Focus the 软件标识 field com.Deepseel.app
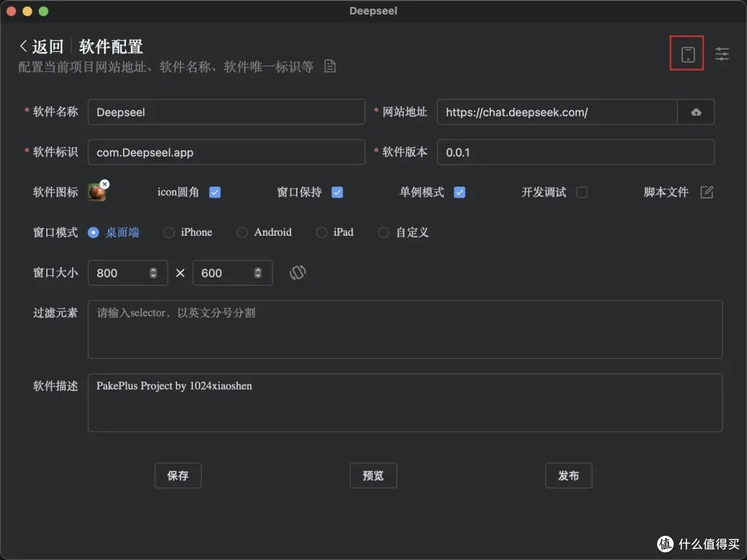 coord(226,152)
